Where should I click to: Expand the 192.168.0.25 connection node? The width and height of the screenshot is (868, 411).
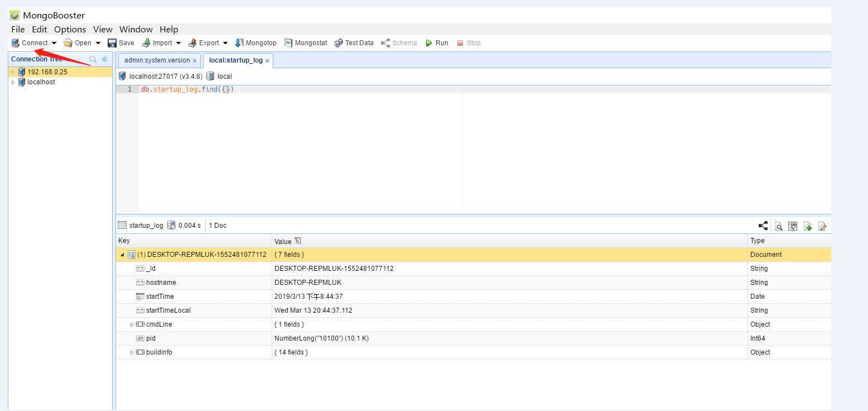coord(13,72)
